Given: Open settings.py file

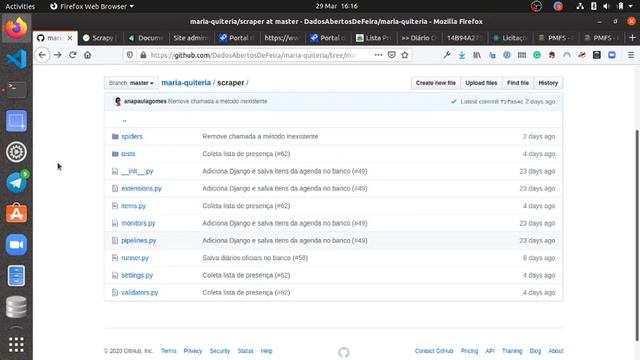Looking at the screenshot, I should coord(137,275).
